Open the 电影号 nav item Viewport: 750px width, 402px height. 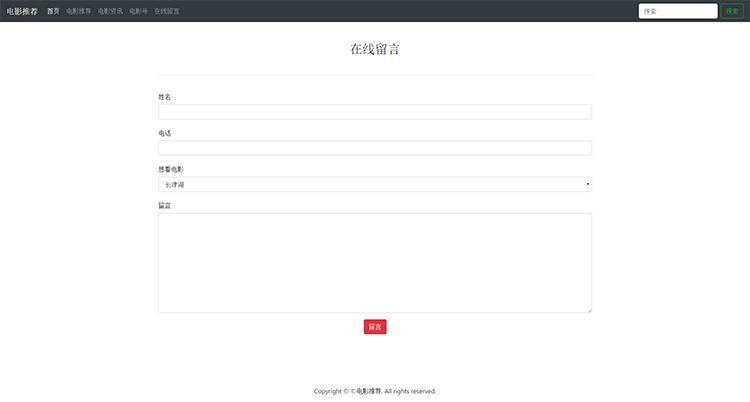tap(138, 11)
